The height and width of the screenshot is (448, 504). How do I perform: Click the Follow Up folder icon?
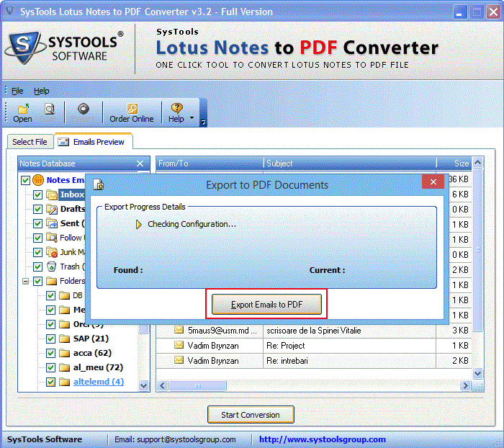(51, 238)
